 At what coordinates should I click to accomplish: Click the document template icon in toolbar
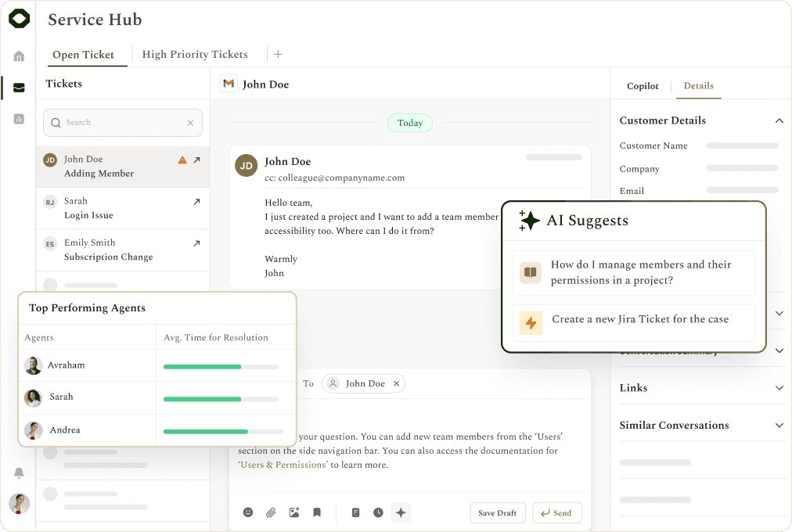[355, 512]
